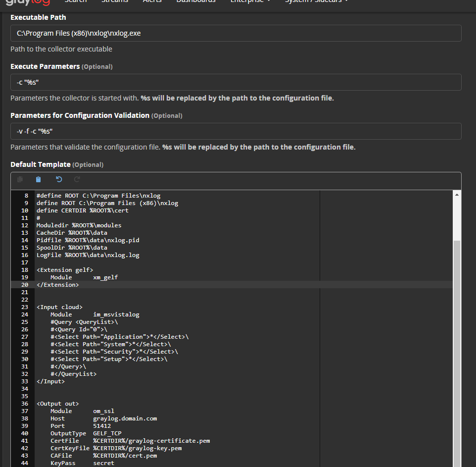Image resolution: width=476 pixels, height=467 pixels.
Task: Focus the Execute Parameters input field
Action: tap(236, 82)
